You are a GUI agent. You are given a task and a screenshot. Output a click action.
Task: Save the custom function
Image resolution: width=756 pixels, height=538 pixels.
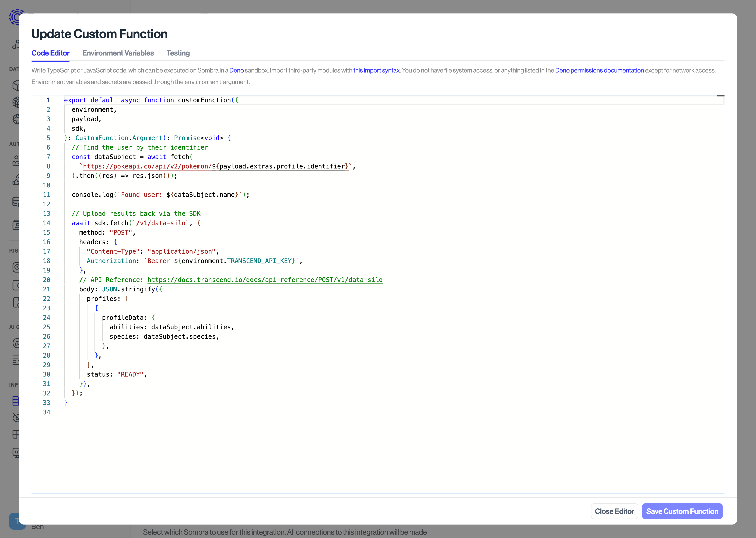pos(681,511)
